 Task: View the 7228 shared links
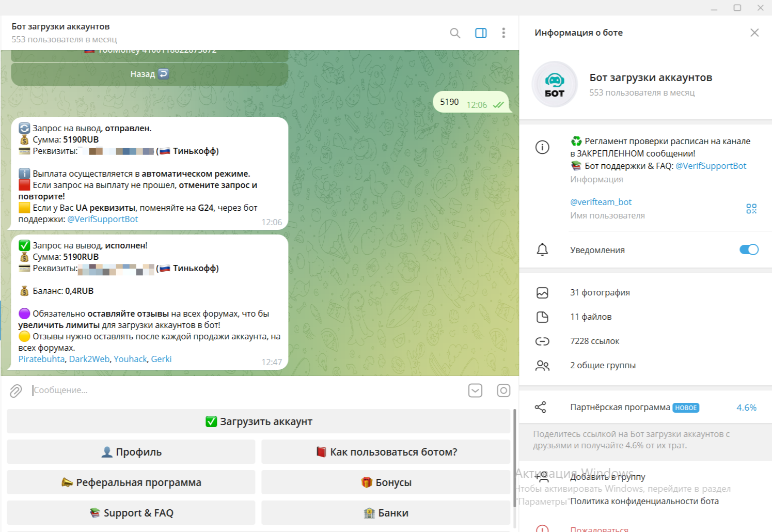594,341
